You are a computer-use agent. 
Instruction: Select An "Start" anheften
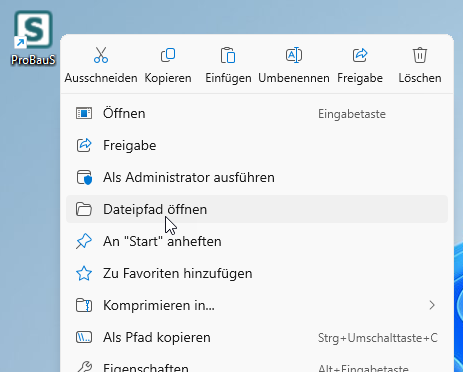(x=257, y=241)
